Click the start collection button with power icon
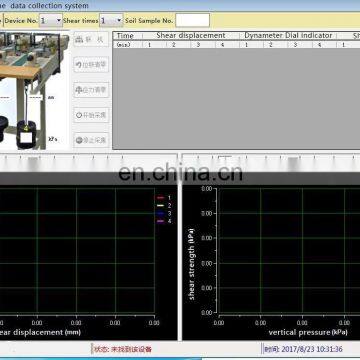This screenshot has height=360, width=360. (91, 115)
